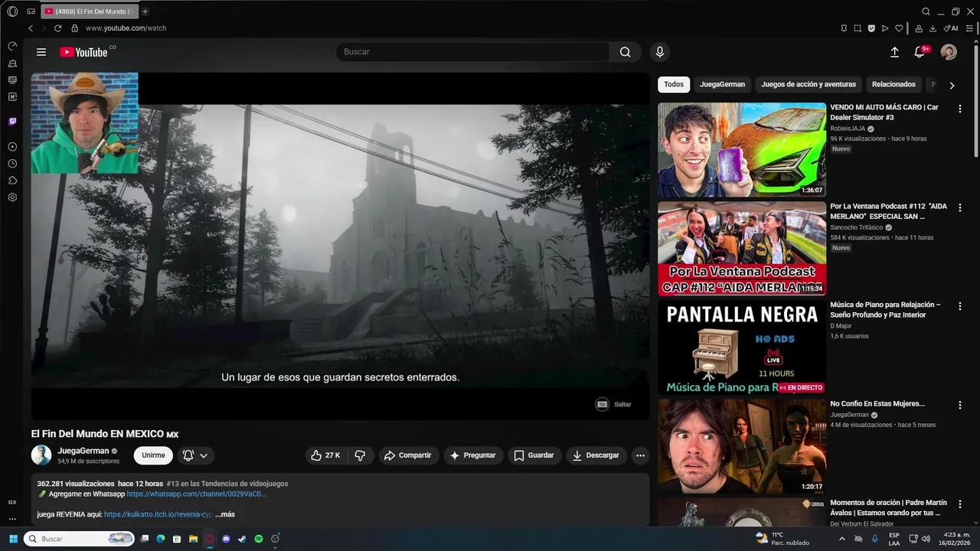This screenshot has height=551, width=980.
Task: Open the three-dot more actions menu below video
Action: click(640, 455)
